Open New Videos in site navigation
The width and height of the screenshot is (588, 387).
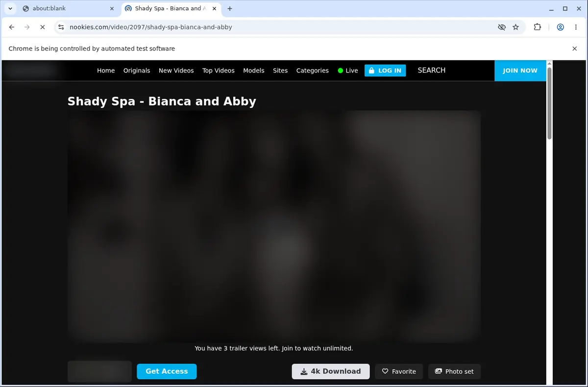tap(176, 71)
